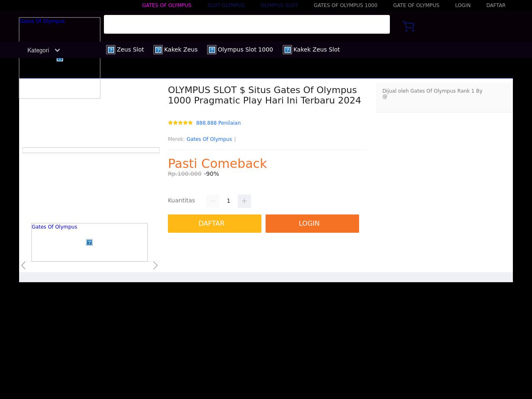
Task: Open the 888.888 Penilaian reviews link
Action: pos(218,123)
